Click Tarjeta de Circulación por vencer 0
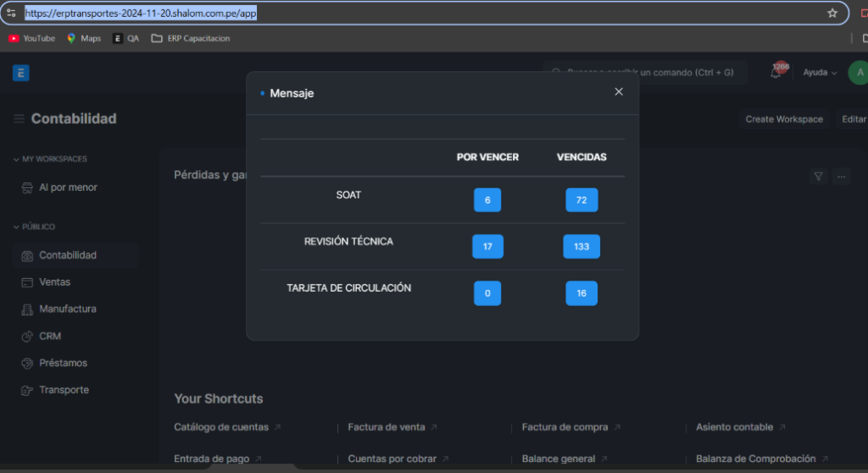The height and width of the screenshot is (473, 868). (x=487, y=293)
